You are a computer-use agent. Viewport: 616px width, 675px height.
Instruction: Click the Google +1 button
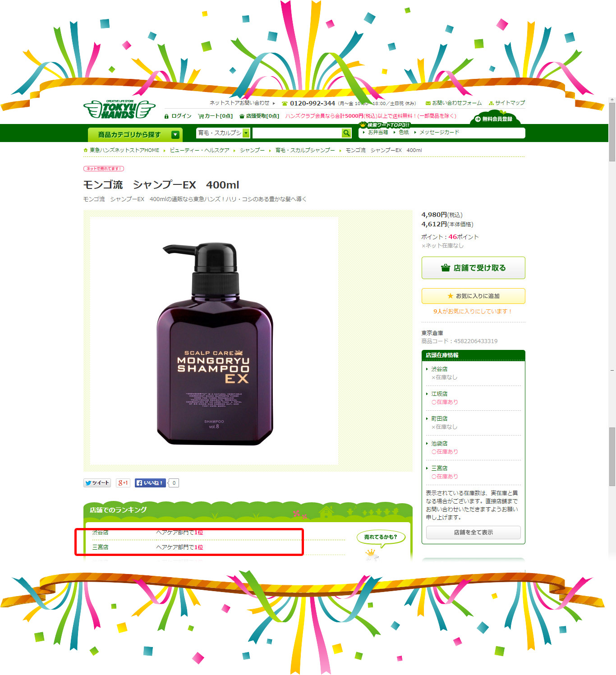[123, 483]
